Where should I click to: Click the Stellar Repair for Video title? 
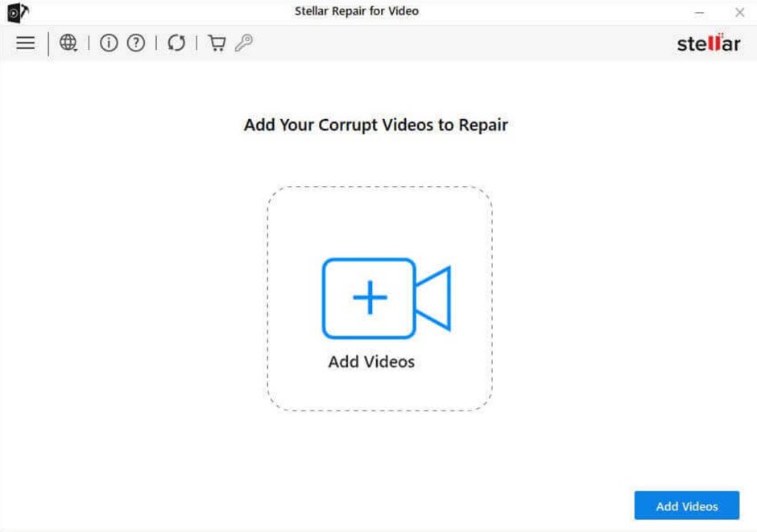tap(357, 10)
